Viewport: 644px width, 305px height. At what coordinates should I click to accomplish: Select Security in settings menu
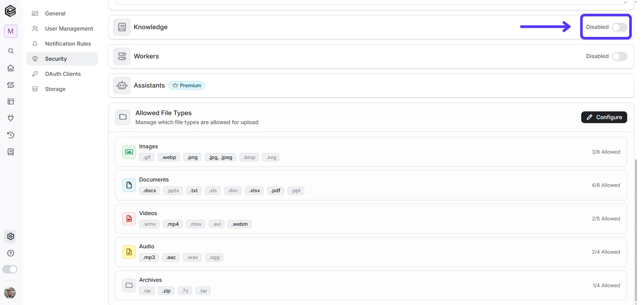62,59
